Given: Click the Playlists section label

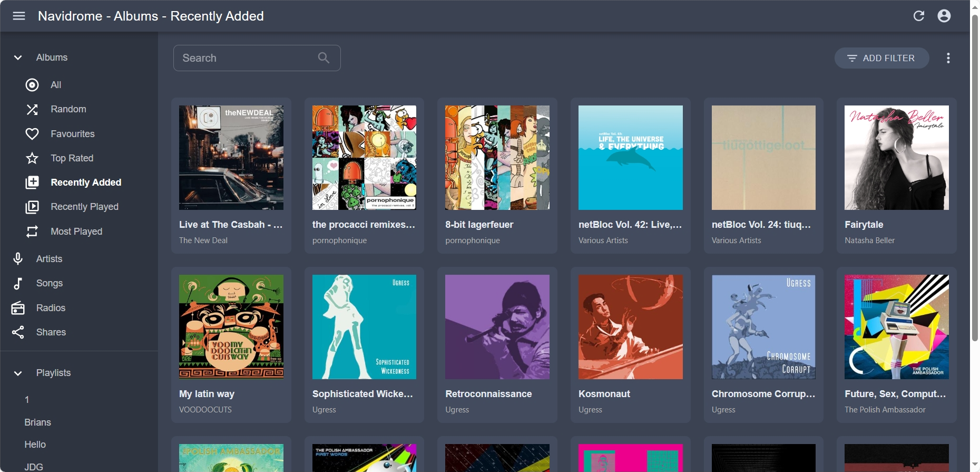Looking at the screenshot, I should tap(53, 373).
